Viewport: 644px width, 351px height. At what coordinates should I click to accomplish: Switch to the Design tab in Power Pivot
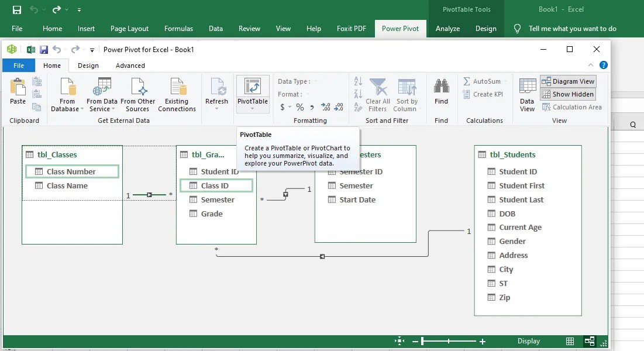(88, 66)
